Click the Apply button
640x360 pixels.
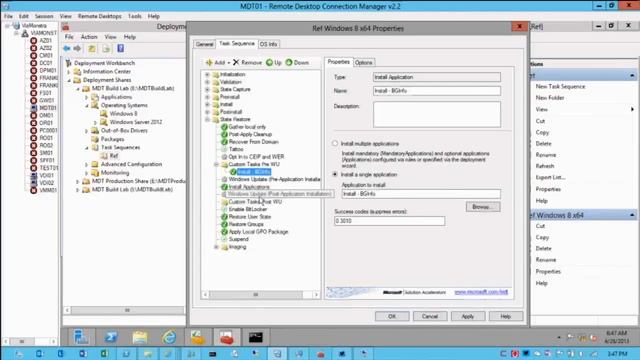(x=468, y=316)
